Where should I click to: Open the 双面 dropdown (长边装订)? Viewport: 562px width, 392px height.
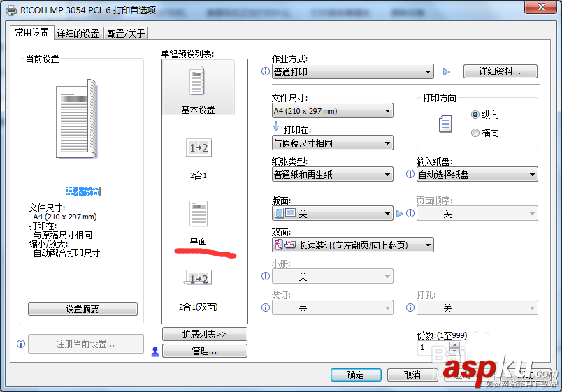353,245
